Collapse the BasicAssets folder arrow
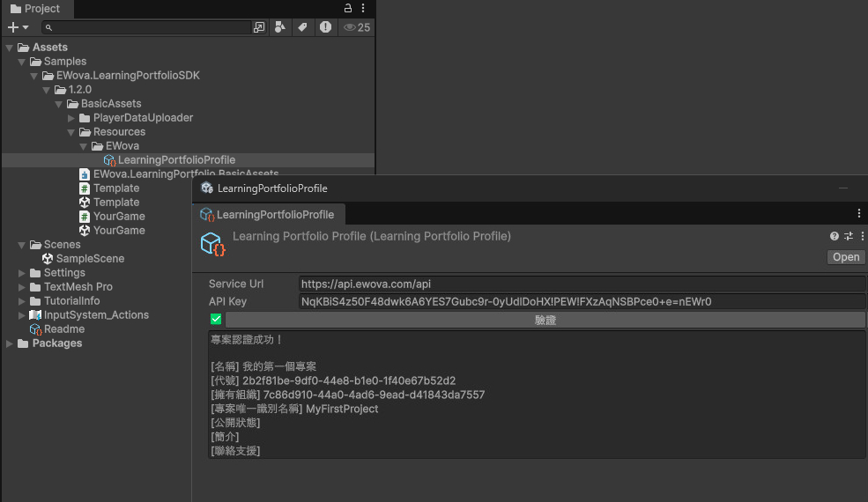Image resolution: width=868 pixels, height=502 pixels. (59, 104)
